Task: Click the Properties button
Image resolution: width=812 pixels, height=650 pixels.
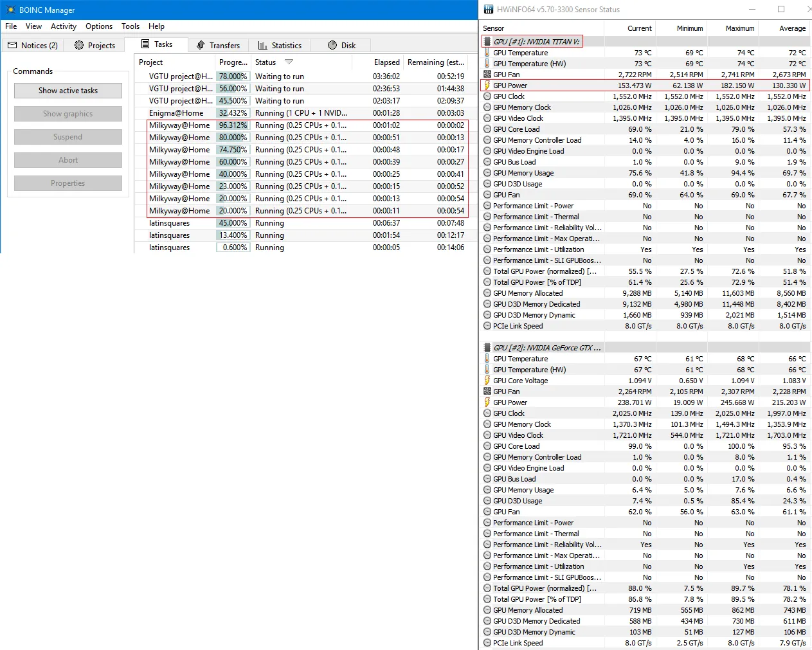Action: (68, 183)
